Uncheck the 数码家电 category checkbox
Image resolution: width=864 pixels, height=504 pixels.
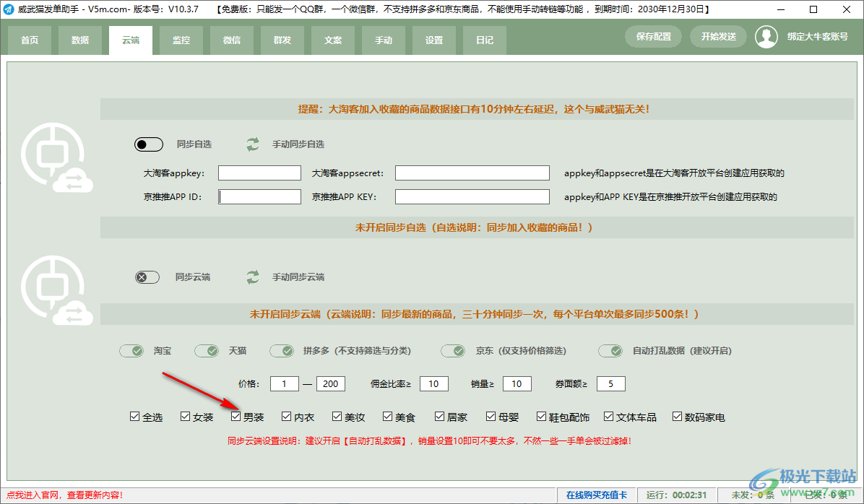[x=677, y=417]
